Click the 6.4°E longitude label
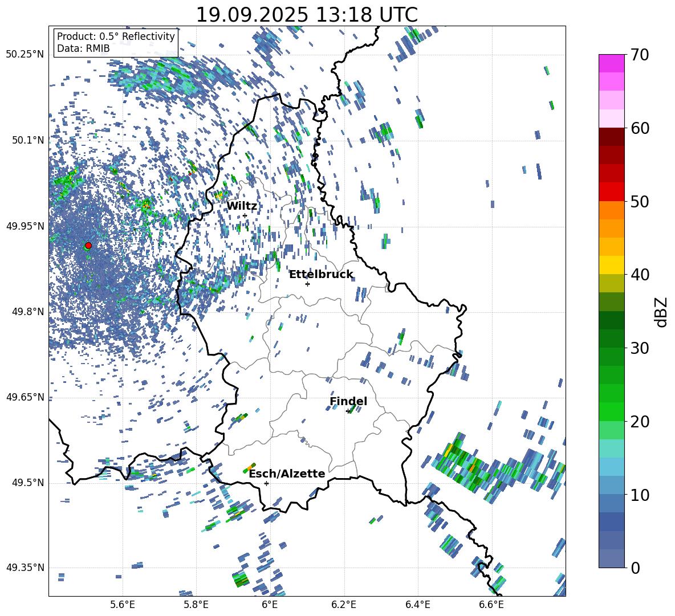Viewport: 675px width, 616px height. [x=417, y=605]
